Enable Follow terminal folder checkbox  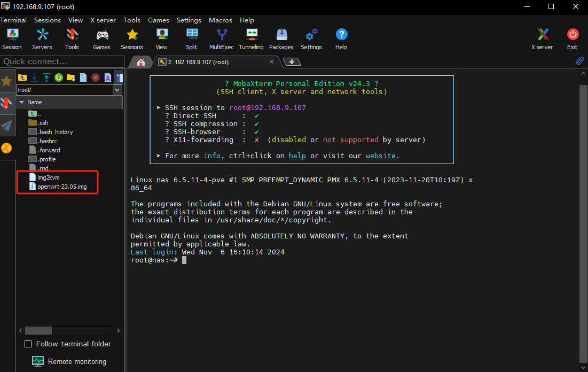coord(28,344)
